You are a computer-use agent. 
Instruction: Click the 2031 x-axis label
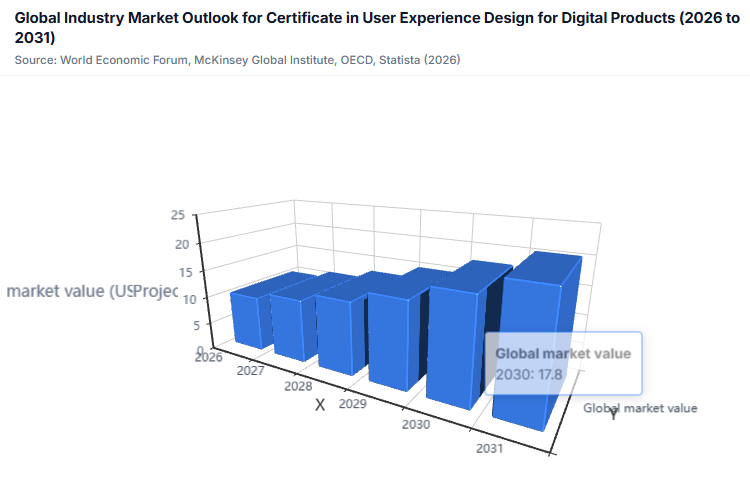pyautogui.click(x=489, y=448)
